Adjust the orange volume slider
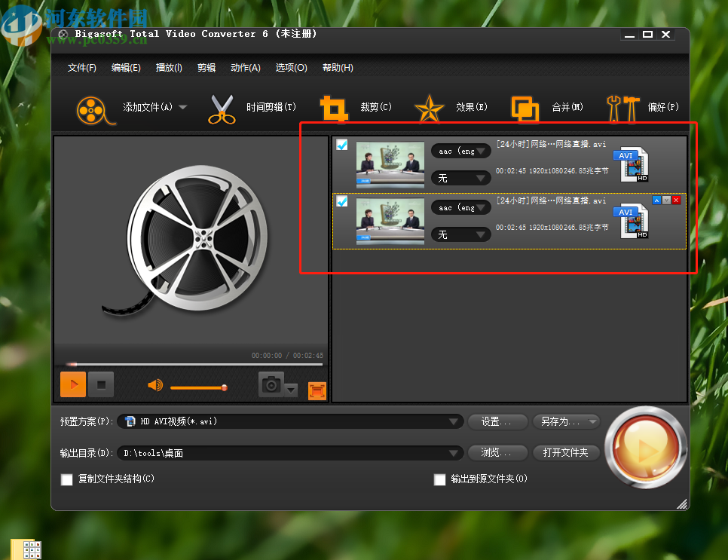 (x=199, y=387)
